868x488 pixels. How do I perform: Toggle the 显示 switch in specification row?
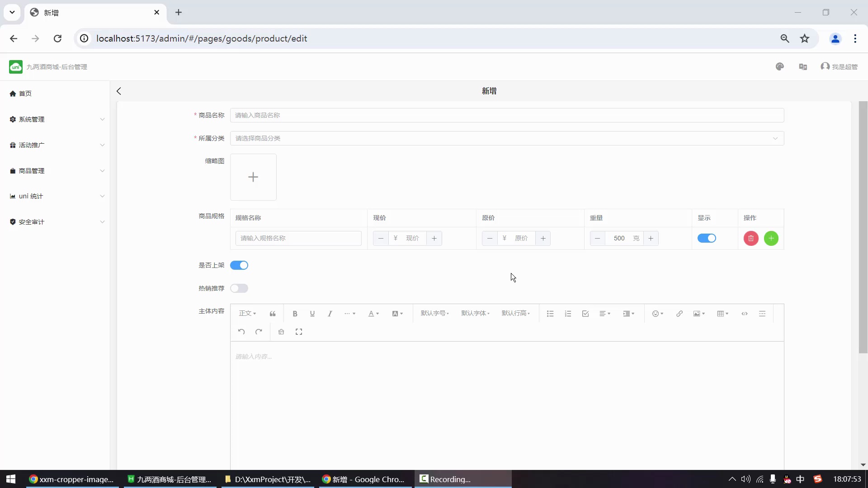tap(707, 239)
